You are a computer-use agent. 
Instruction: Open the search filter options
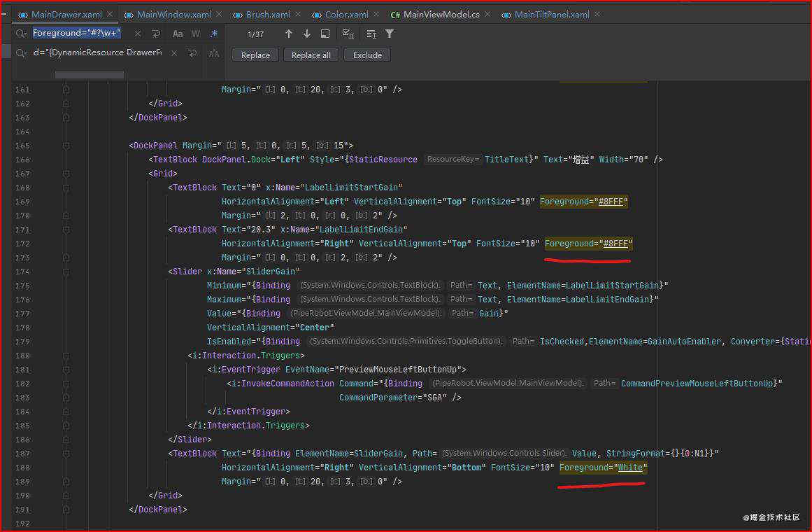click(x=390, y=34)
